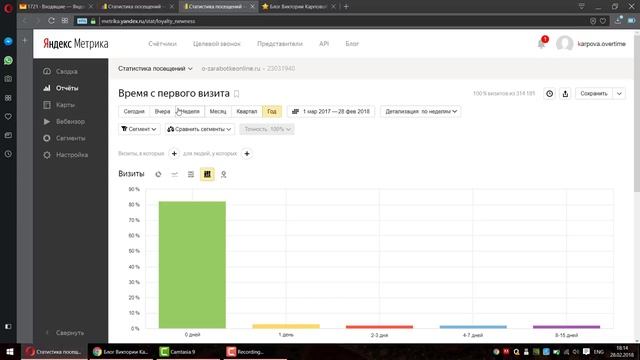Click the address bar URL
The width and height of the screenshot is (640, 360).
[x=148, y=21]
